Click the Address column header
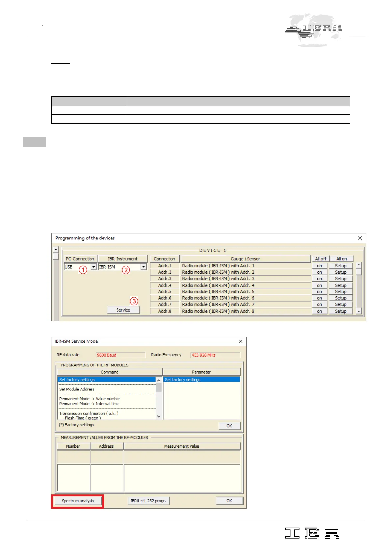This screenshot has height=554, width=392. (106, 446)
